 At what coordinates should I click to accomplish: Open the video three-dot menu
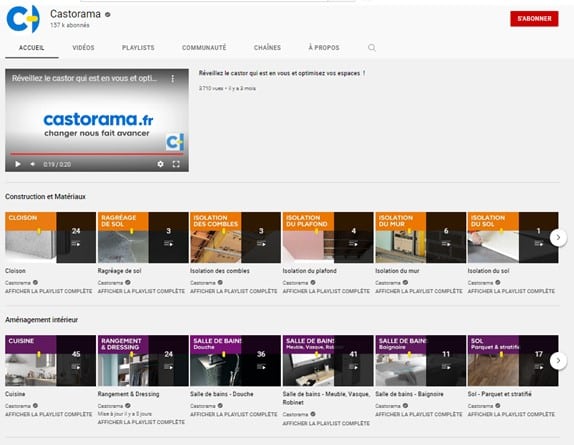[x=172, y=79]
